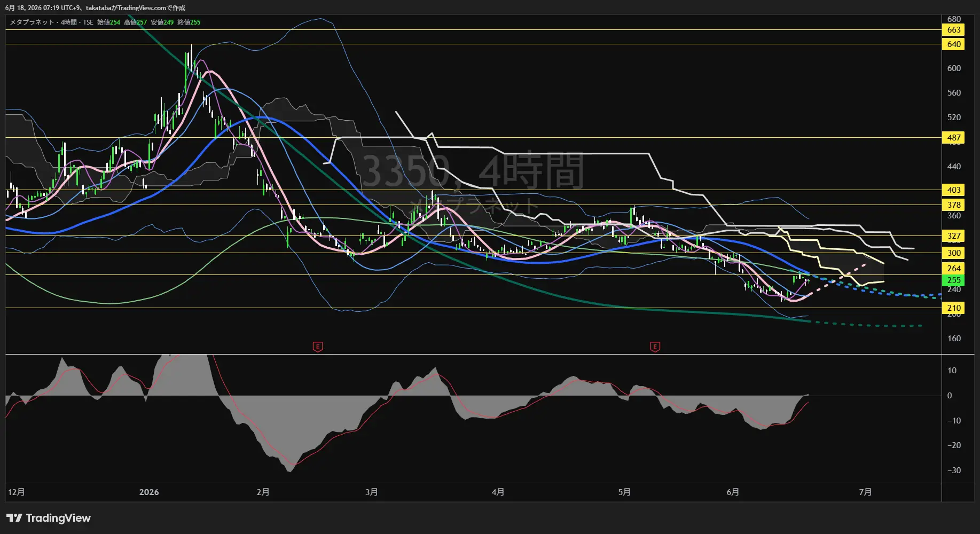Select the yellow 487 price label
The height and width of the screenshot is (534, 980).
(x=954, y=138)
